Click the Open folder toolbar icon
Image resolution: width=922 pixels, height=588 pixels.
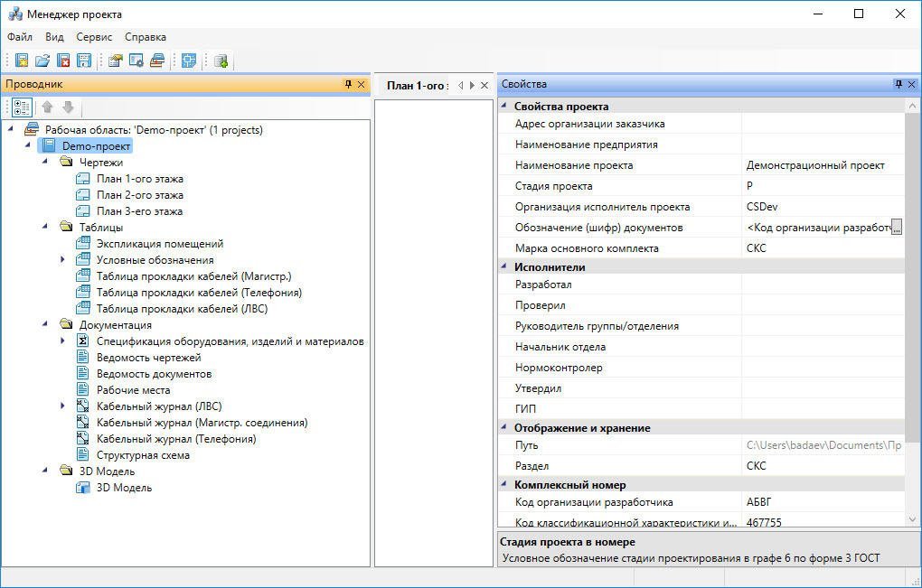(42, 61)
